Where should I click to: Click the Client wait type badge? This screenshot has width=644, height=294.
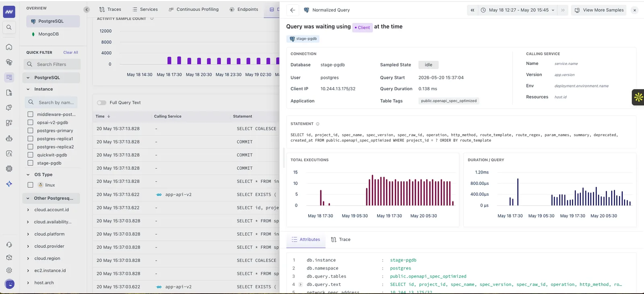click(x=362, y=27)
